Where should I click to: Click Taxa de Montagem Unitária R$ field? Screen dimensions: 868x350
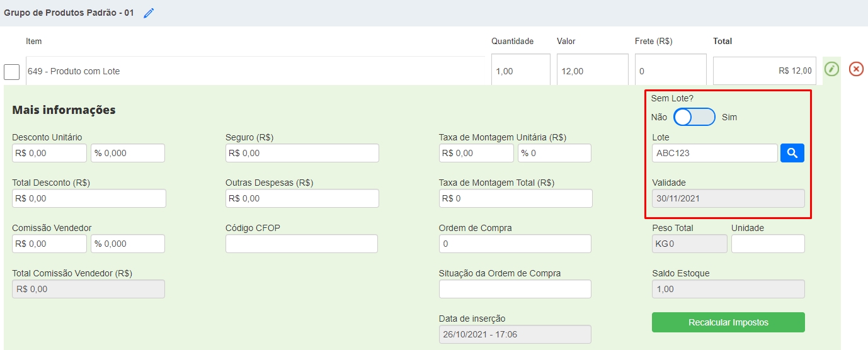(x=476, y=153)
